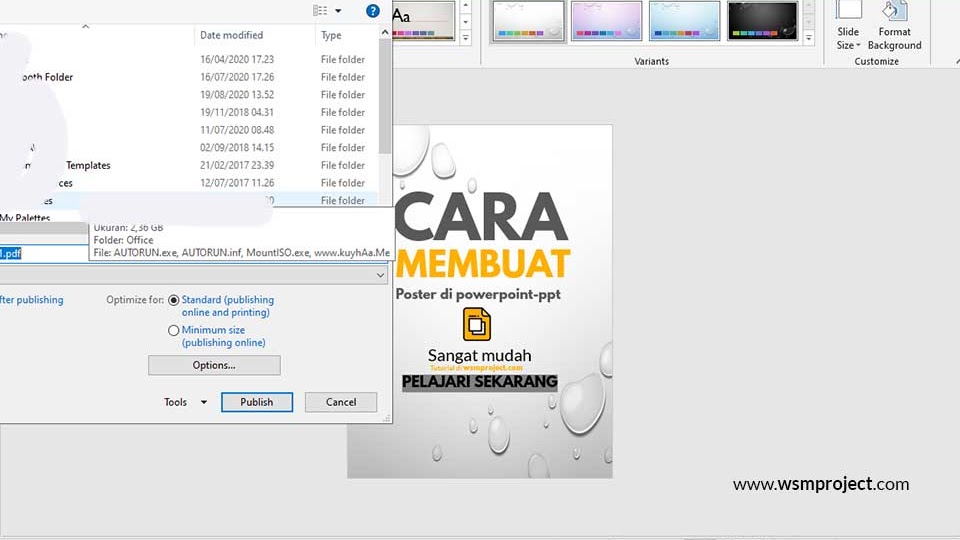Select the Templates folder row
960x540 pixels.
(189, 165)
